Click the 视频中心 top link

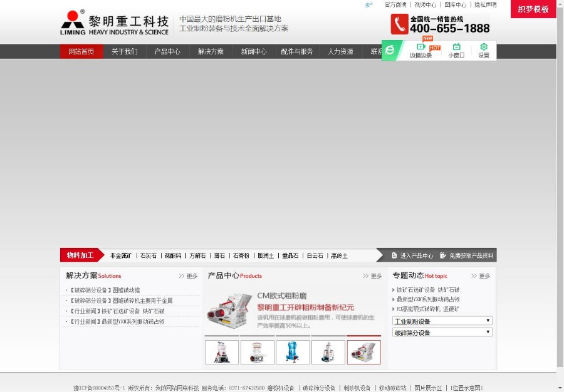coord(425,4)
